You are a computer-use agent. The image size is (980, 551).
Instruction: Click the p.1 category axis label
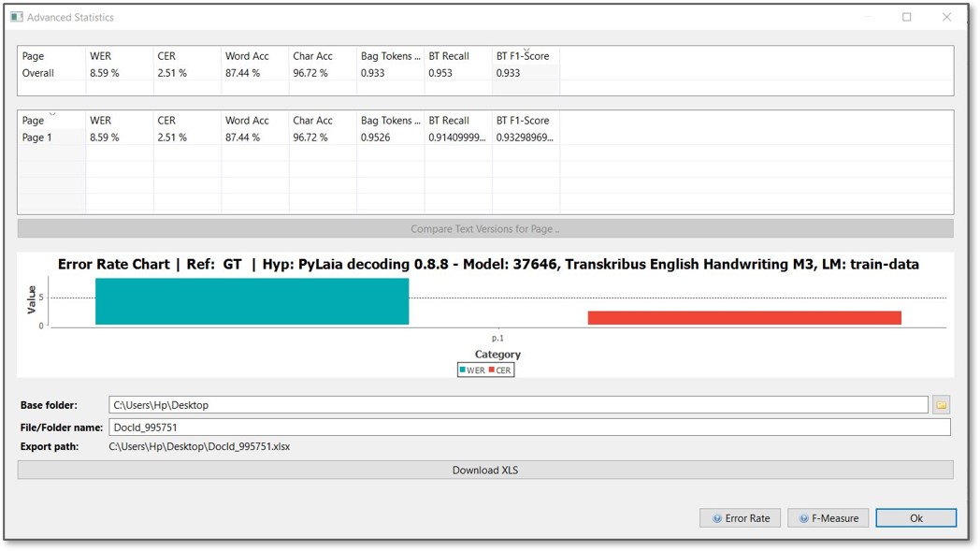point(497,338)
